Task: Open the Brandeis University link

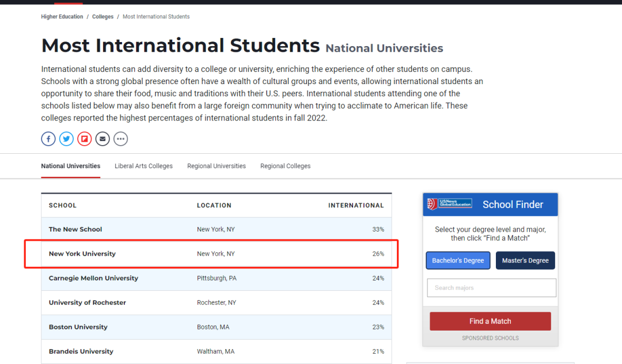Action: (81, 351)
